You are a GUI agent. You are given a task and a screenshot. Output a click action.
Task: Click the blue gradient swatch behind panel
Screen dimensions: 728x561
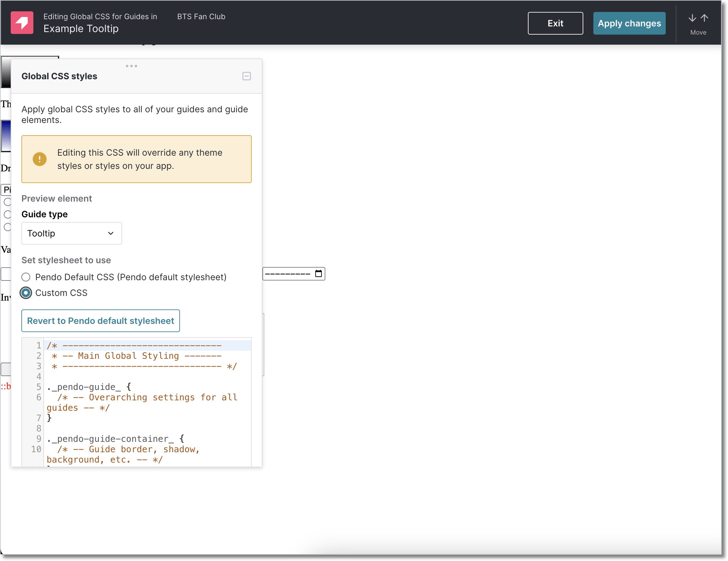(6, 136)
